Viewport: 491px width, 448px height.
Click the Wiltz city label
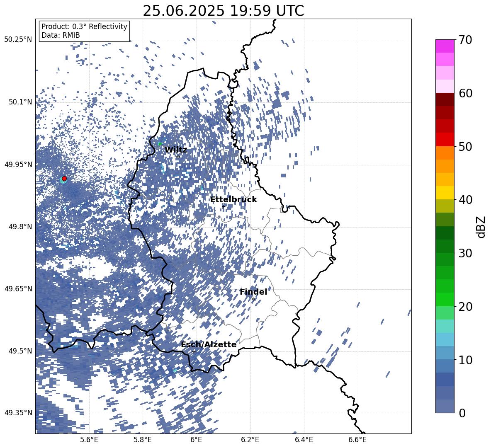pyautogui.click(x=176, y=150)
